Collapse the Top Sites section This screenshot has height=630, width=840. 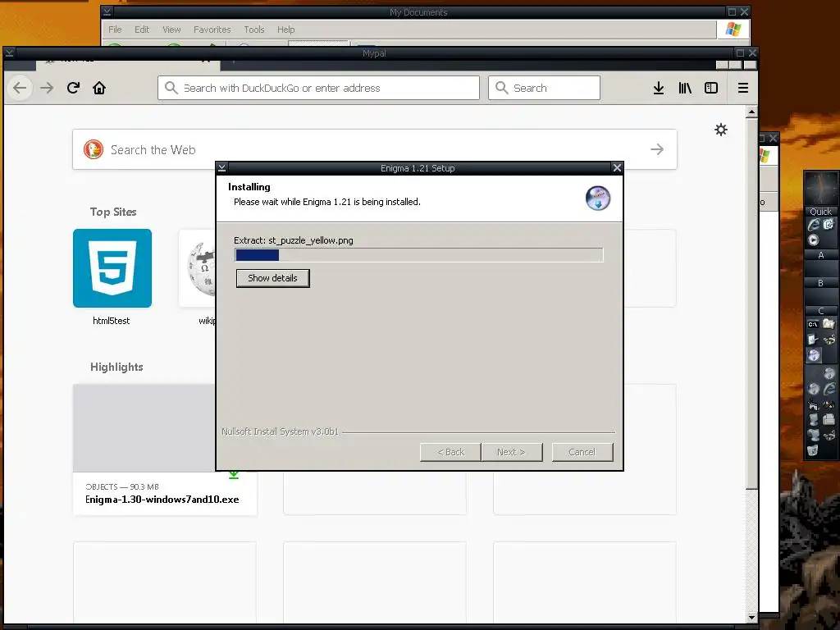click(113, 212)
